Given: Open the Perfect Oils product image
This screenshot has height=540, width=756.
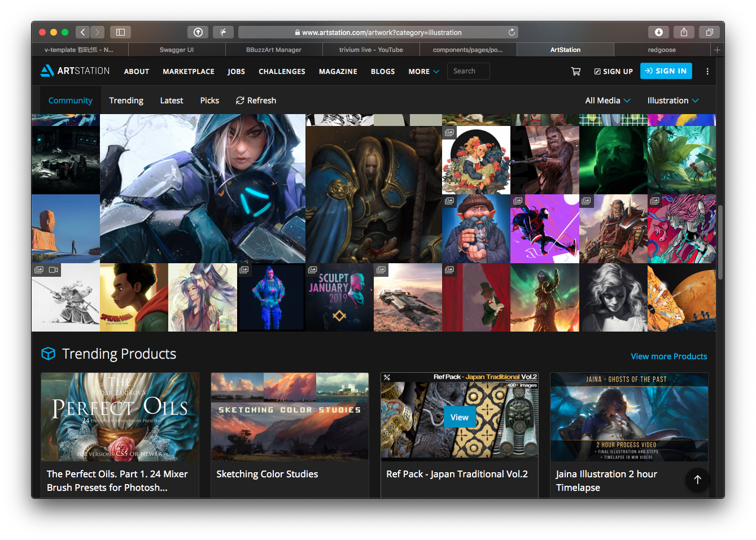Looking at the screenshot, I should click(x=120, y=417).
